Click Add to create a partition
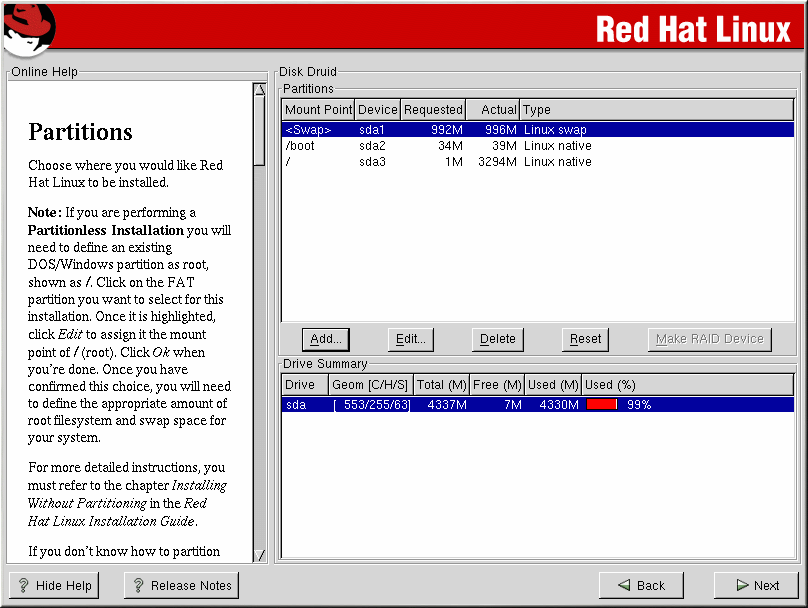 pyautogui.click(x=326, y=339)
